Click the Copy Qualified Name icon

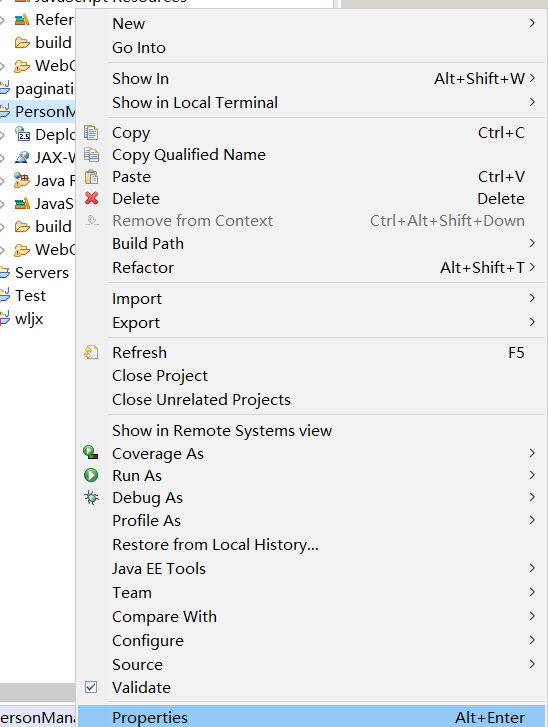[91, 154]
